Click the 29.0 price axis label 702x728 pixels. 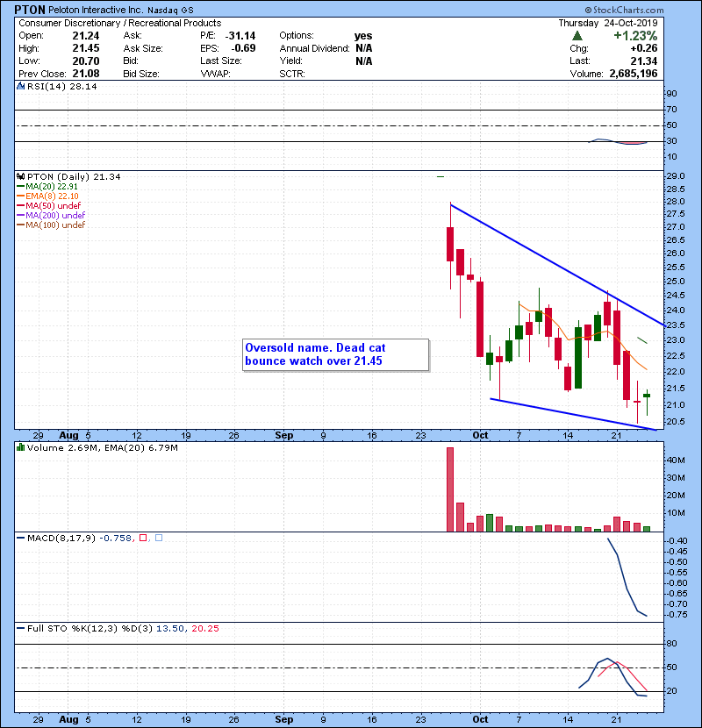(x=676, y=176)
